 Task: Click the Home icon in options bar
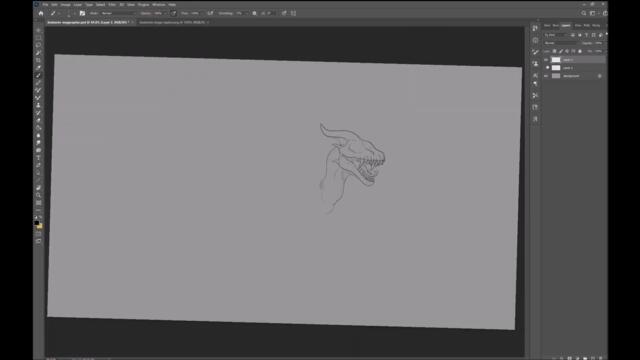[x=41, y=13]
